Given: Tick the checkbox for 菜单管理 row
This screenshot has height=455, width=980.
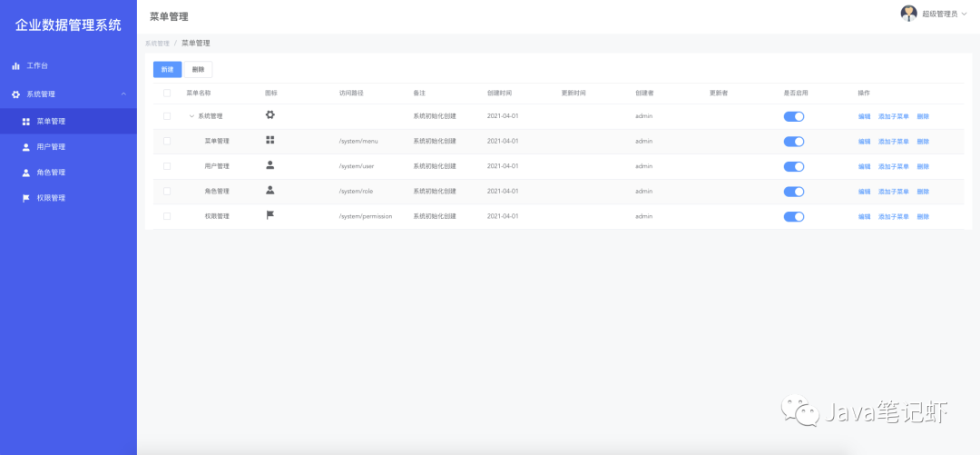Looking at the screenshot, I should 167,141.
